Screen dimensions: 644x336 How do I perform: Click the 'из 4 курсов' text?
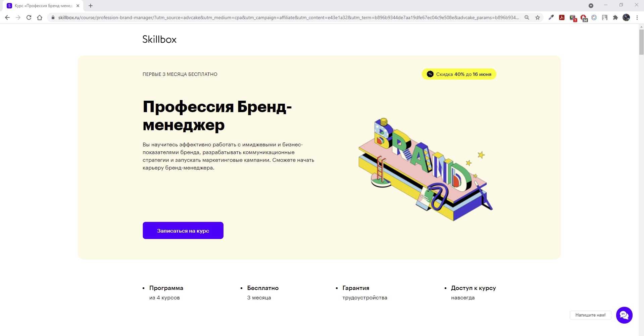click(164, 298)
